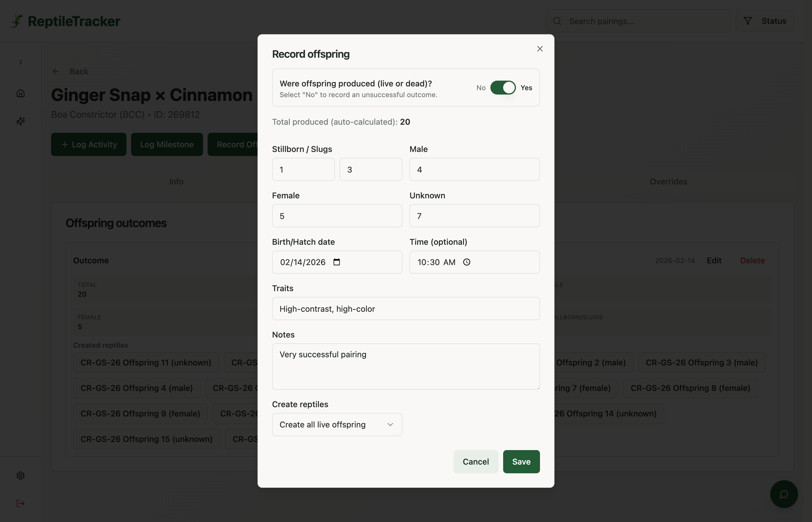The image size is (812, 522).
Task: Close the Record offspring dialog
Action: 540,49
